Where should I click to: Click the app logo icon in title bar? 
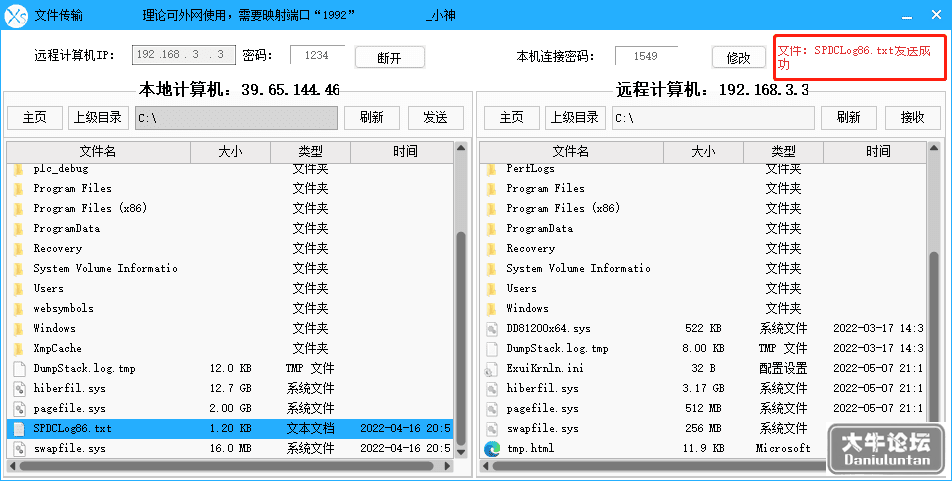[16, 16]
